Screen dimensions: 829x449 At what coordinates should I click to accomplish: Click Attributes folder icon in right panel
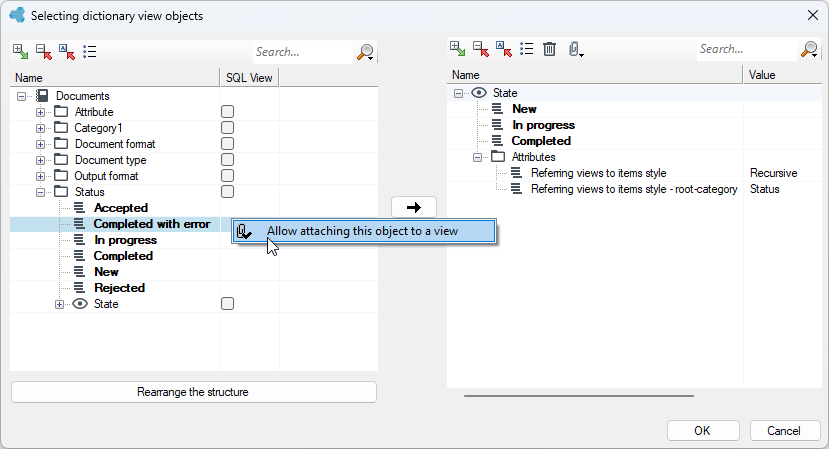(498, 157)
